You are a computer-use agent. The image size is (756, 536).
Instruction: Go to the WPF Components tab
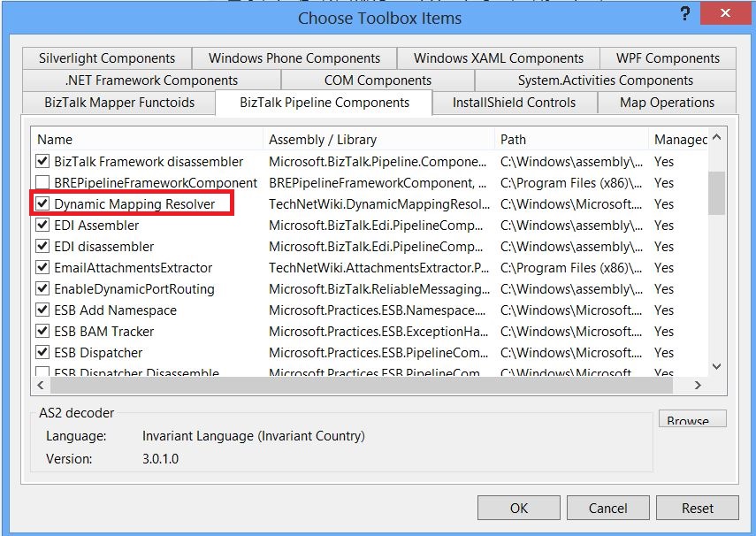point(668,58)
